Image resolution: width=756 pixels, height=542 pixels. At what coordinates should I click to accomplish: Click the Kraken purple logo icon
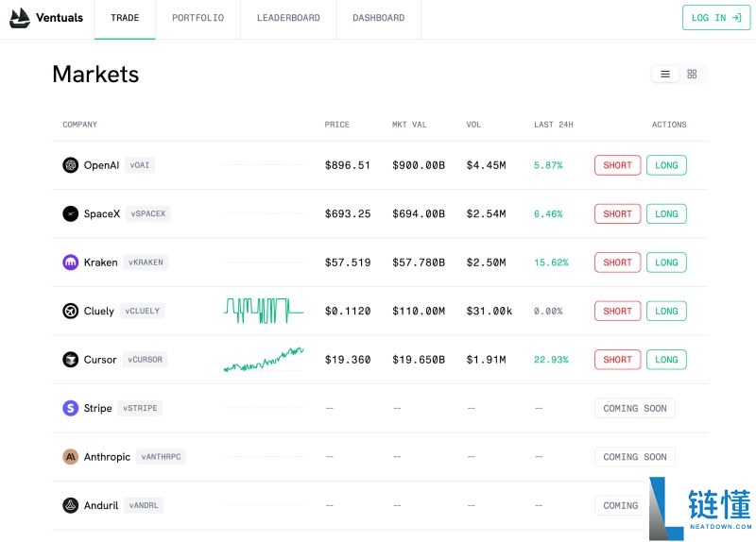tap(71, 263)
